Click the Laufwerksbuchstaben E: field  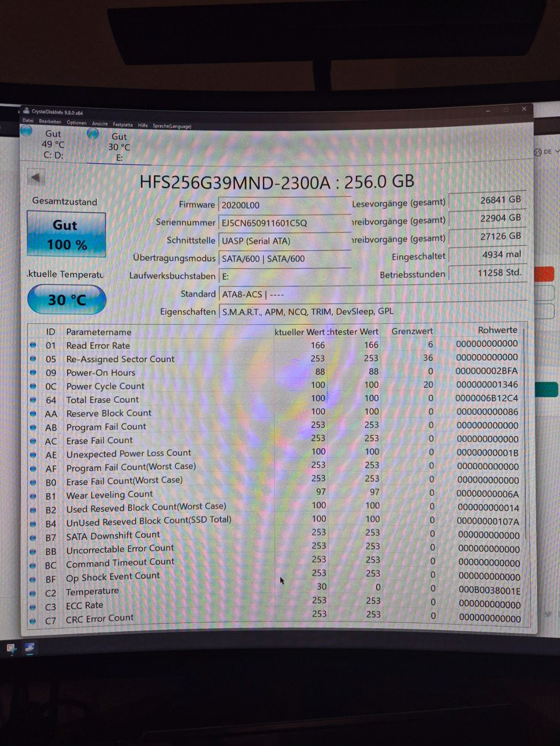click(285, 276)
